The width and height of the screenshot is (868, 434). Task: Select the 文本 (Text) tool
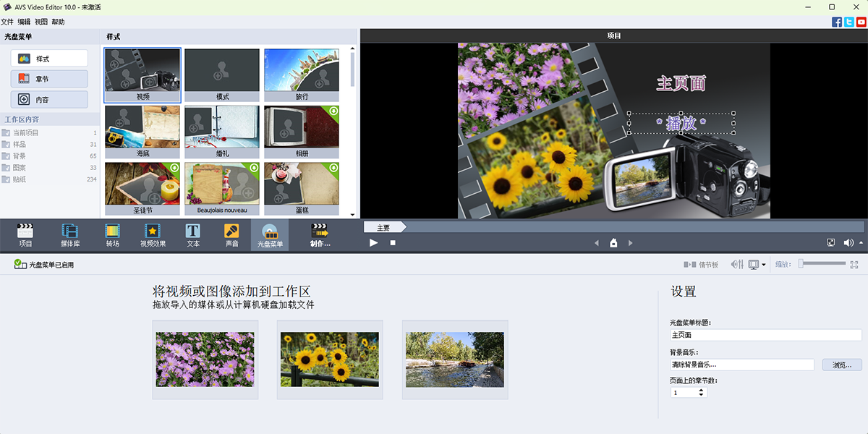tap(192, 234)
